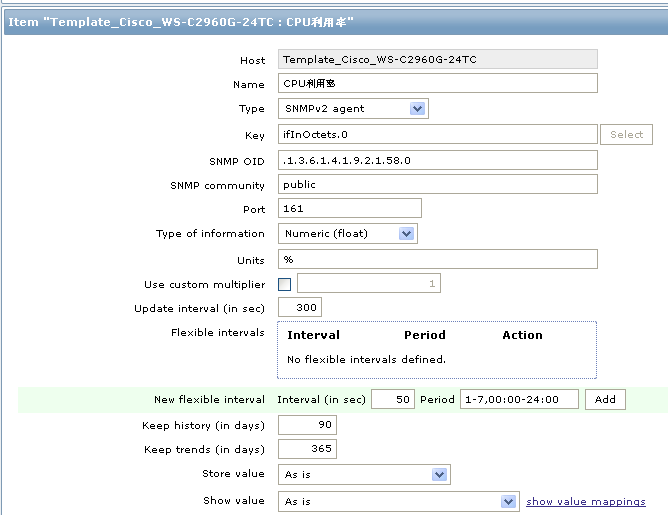Expand the Store value dropdown
The image size is (668, 515).
tap(364, 475)
